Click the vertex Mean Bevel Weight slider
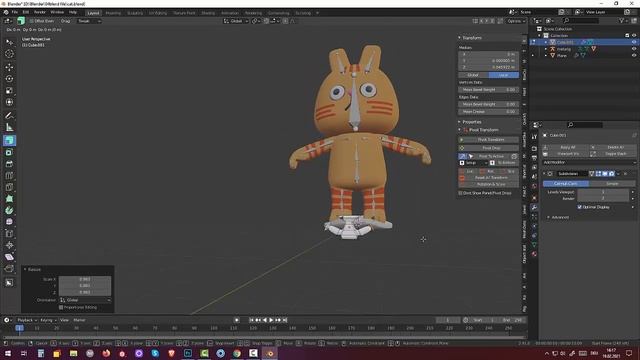Screen dimensions: 640x360 489,89
